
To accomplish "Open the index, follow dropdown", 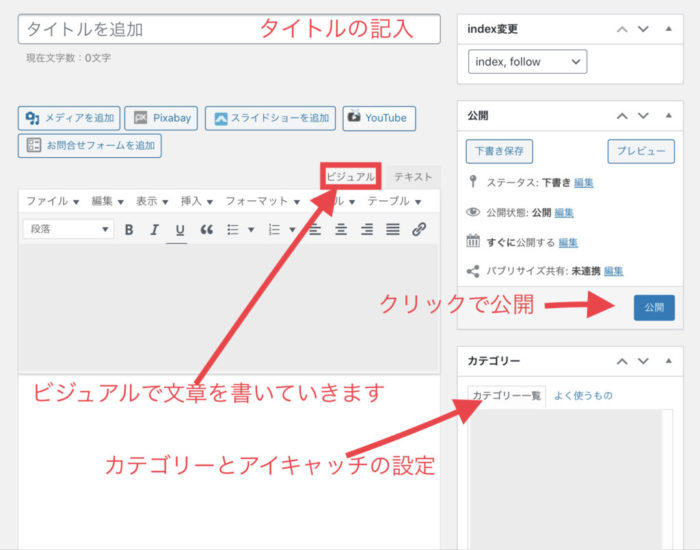I will coord(527,62).
